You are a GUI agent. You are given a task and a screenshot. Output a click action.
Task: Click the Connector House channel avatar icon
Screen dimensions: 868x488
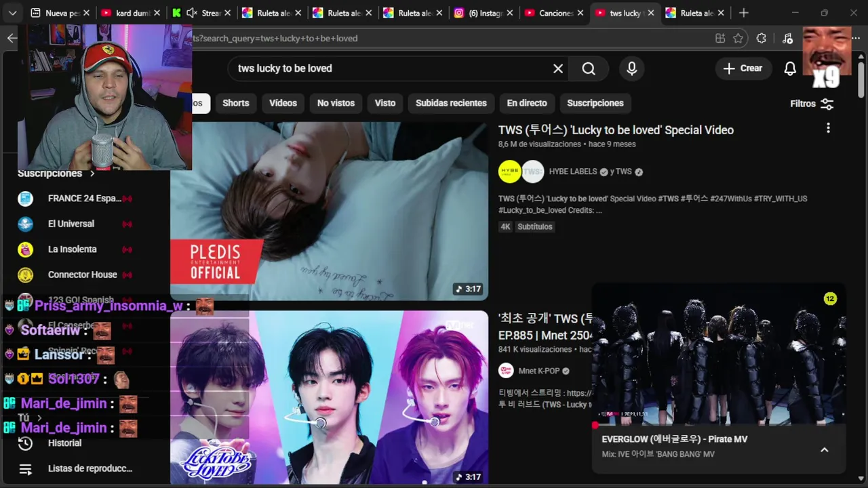(x=25, y=274)
